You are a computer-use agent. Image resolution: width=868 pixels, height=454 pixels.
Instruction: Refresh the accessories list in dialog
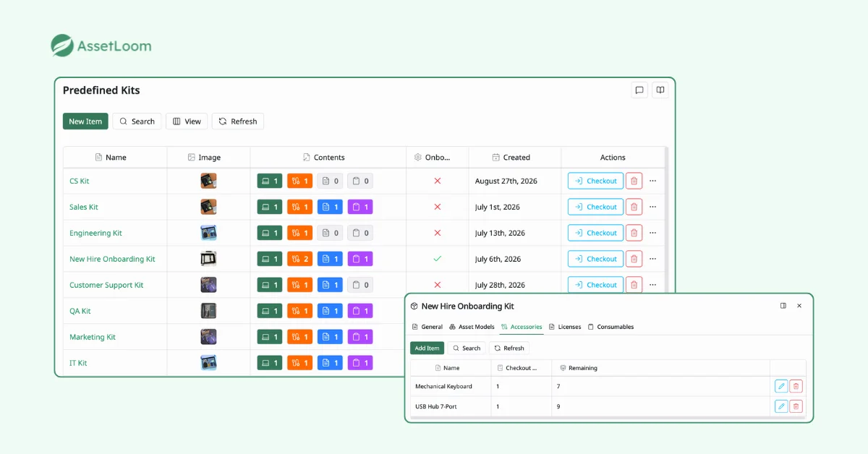pyautogui.click(x=509, y=348)
